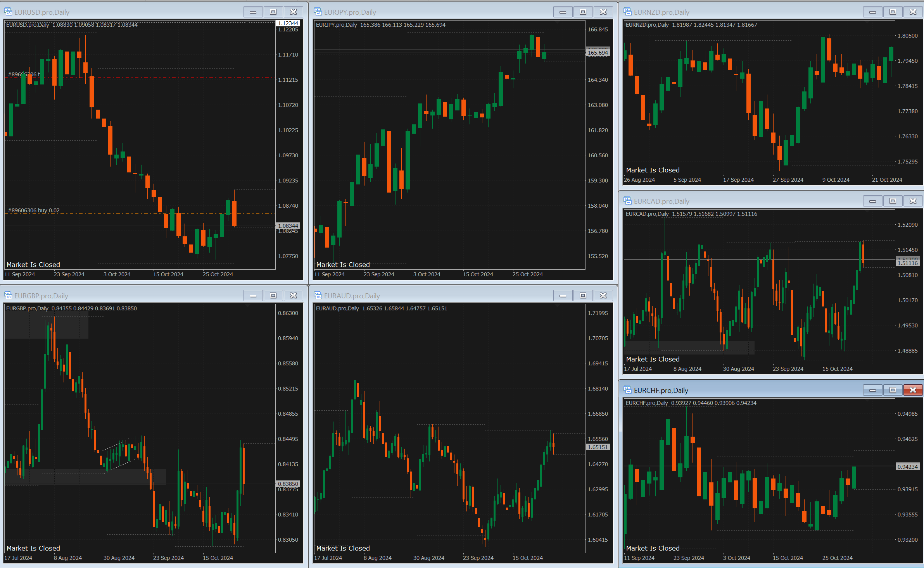Image resolution: width=924 pixels, height=568 pixels.
Task: Click the EURCAD.pro chart window icon
Action: point(627,201)
